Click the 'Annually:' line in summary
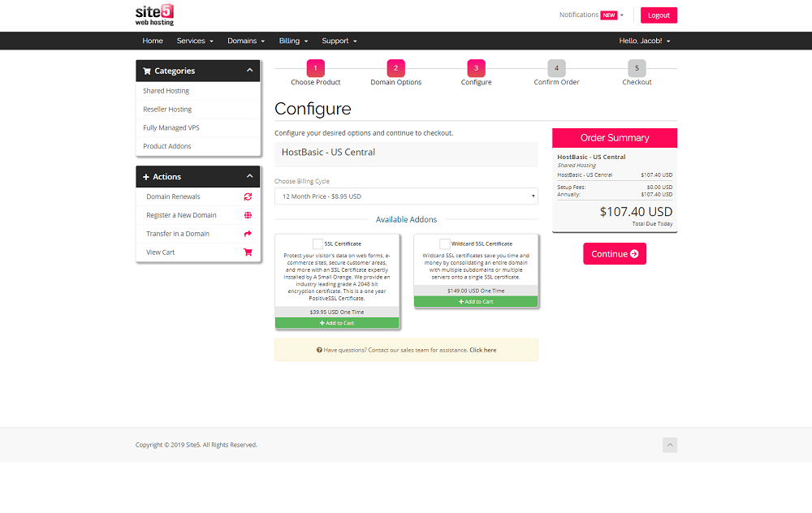812x513 pixels. point(615,195)
